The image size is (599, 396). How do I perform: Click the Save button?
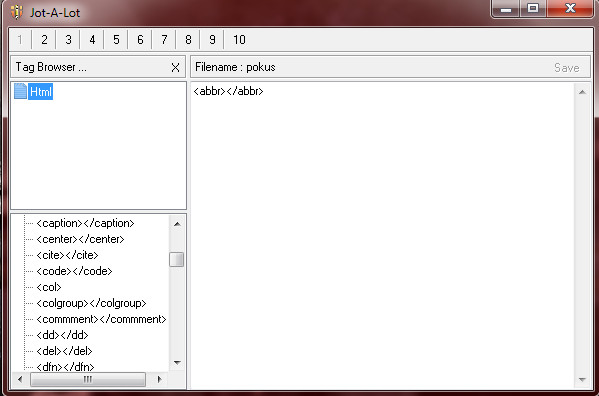[567, 68]
